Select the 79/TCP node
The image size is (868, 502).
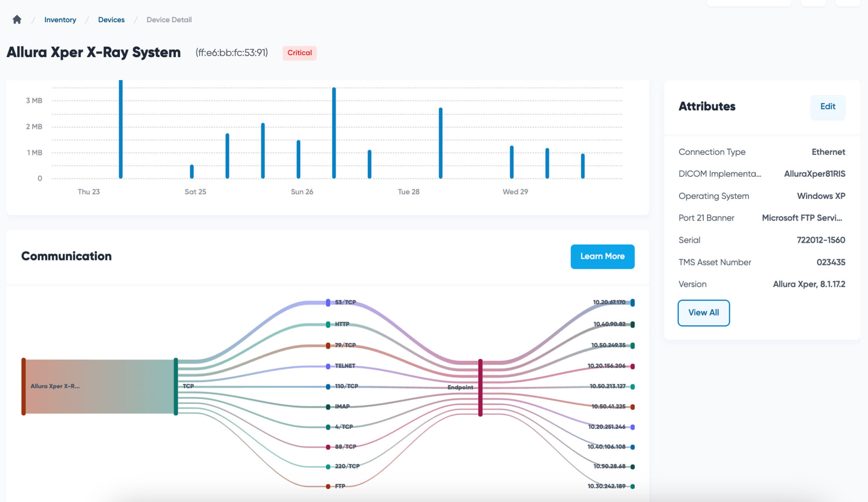click(x=328, y=346)
